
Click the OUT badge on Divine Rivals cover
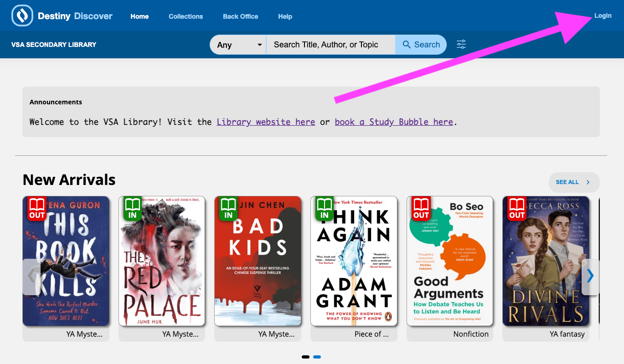517,209
